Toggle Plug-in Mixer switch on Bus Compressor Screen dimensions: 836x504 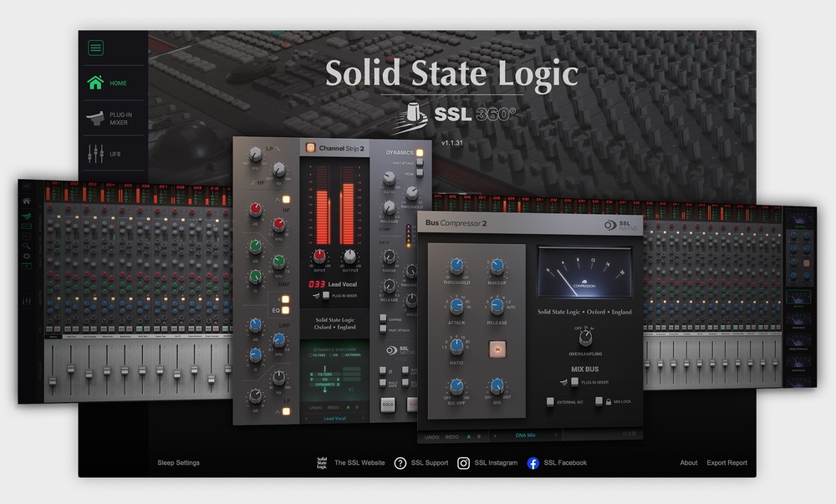coord(574,381)
